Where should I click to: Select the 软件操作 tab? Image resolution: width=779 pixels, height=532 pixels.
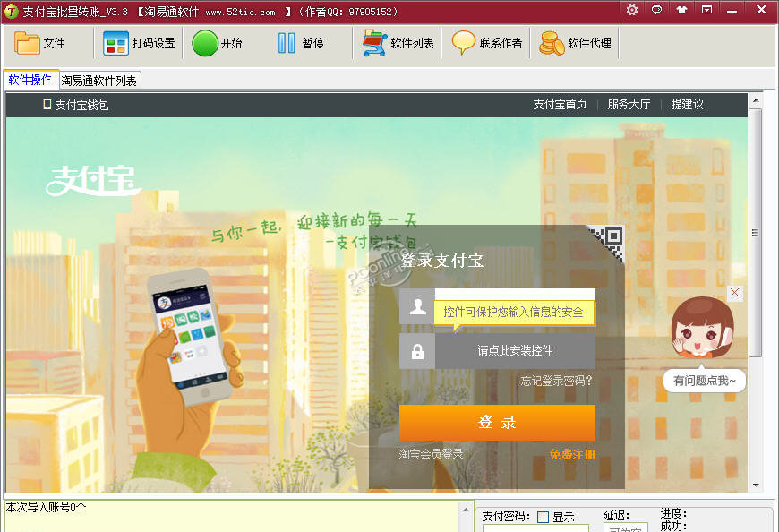(30, 80)
